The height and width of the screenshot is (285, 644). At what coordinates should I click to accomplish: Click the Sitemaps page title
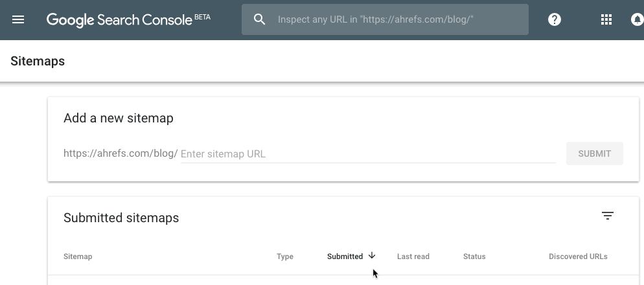pyautogui.click(x=38, y=62)
